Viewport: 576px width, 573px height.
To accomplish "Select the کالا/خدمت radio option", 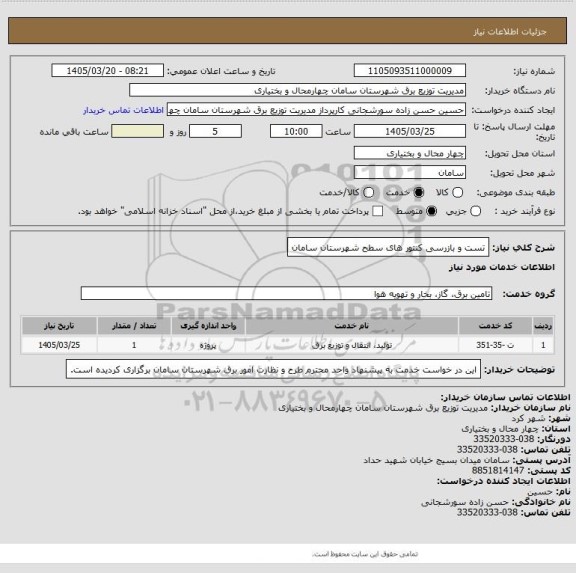I will click(x=368, y=192).
